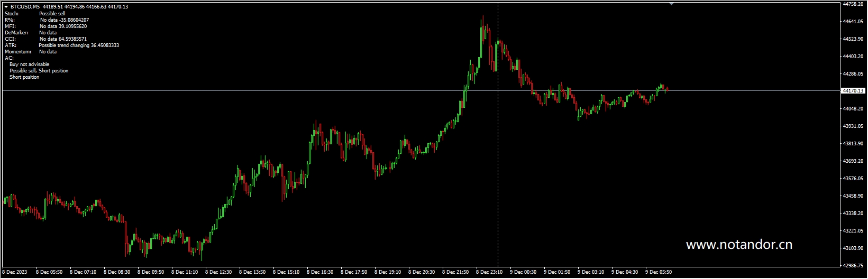This screenshot has height=279, width=868.
Task: Click the 44641.00 price axis label
Action: click(853, 21)
